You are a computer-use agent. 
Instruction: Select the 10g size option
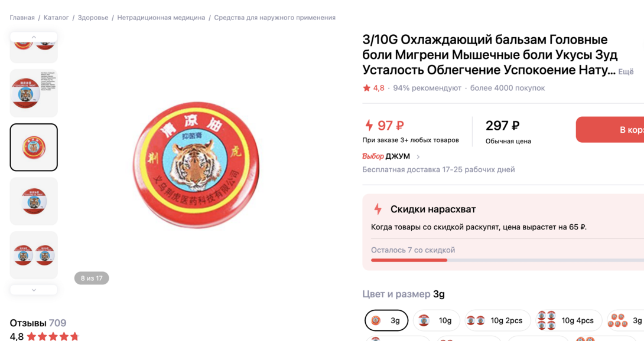pos(436,320)
